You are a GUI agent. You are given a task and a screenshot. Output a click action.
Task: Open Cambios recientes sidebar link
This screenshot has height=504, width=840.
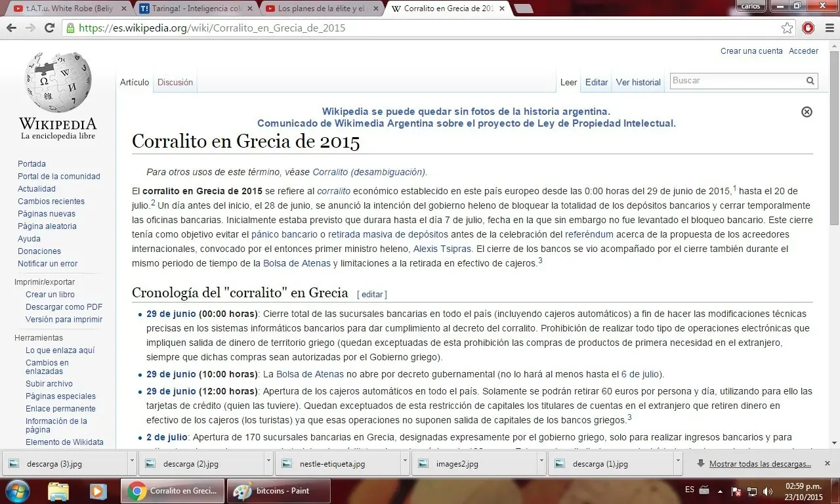[51, 201]
